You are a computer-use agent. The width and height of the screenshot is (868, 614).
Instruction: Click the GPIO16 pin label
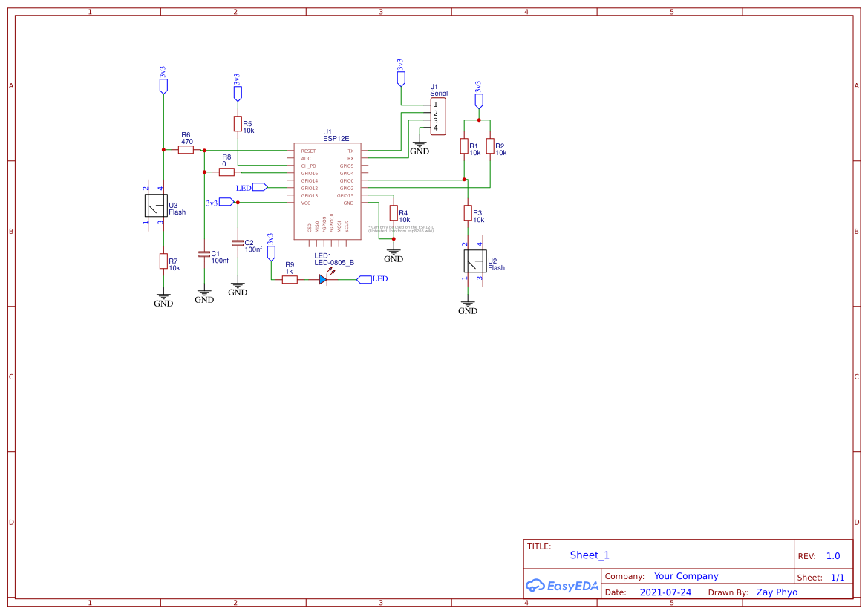310,173
